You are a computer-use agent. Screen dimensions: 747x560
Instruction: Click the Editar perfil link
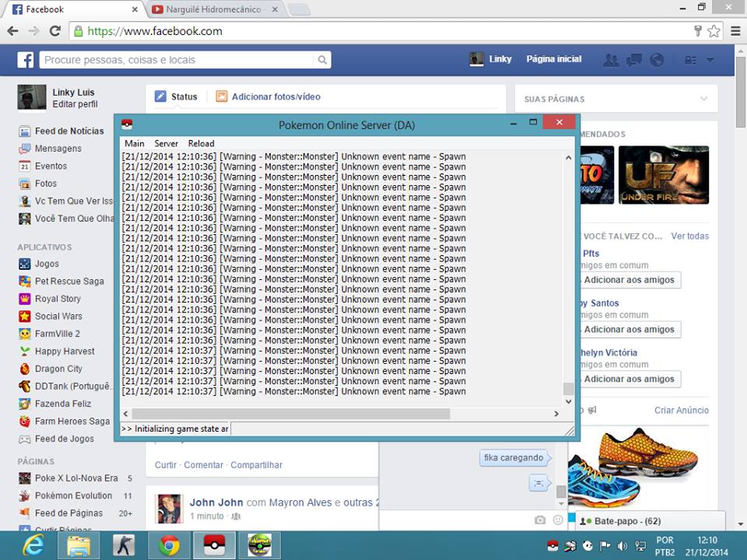pyautogui.click(x=75, y=104)
